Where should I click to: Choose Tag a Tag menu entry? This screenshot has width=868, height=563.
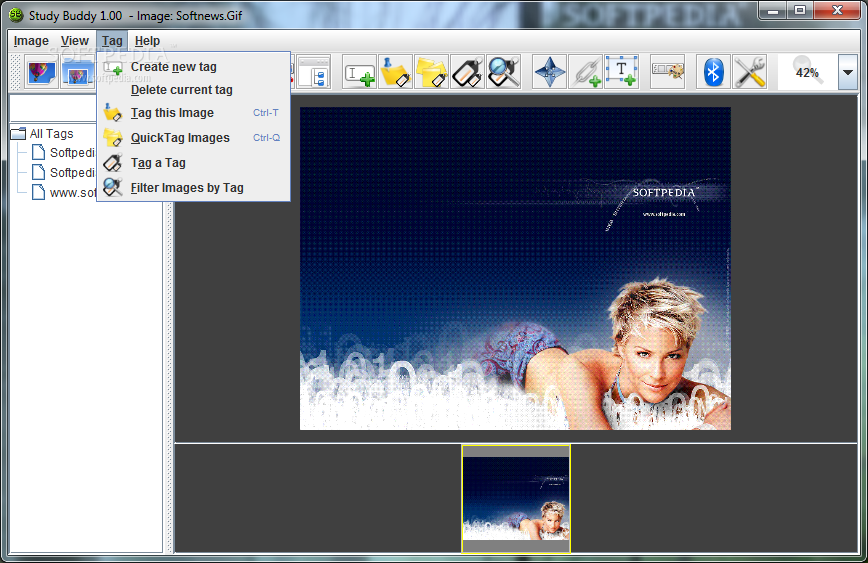point(193,163)
